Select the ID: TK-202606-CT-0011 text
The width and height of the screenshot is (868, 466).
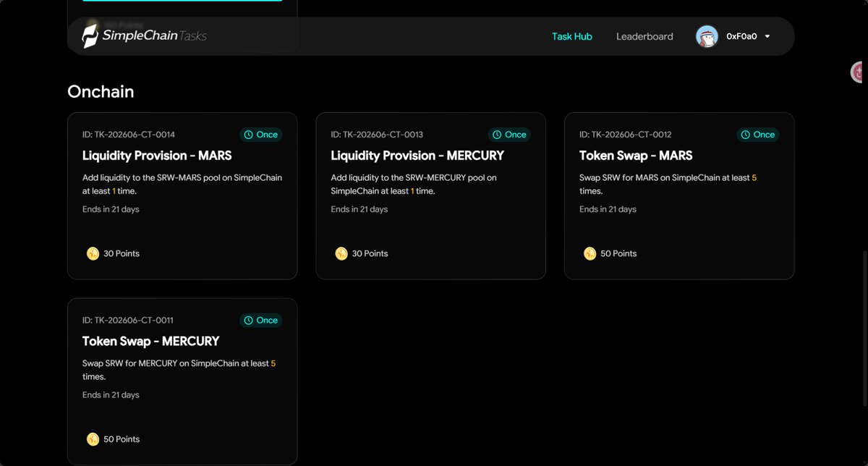(x=128, y=321)
